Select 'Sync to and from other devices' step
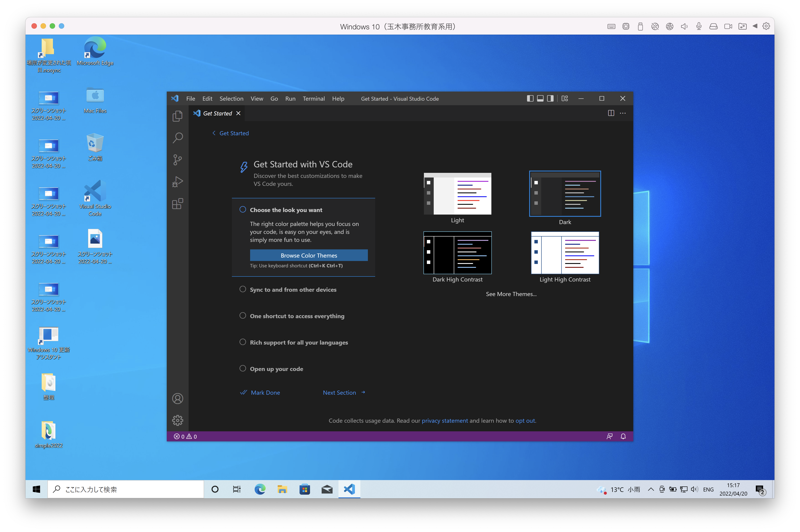Viewport: 800px width, 532px height. [293, 289]
